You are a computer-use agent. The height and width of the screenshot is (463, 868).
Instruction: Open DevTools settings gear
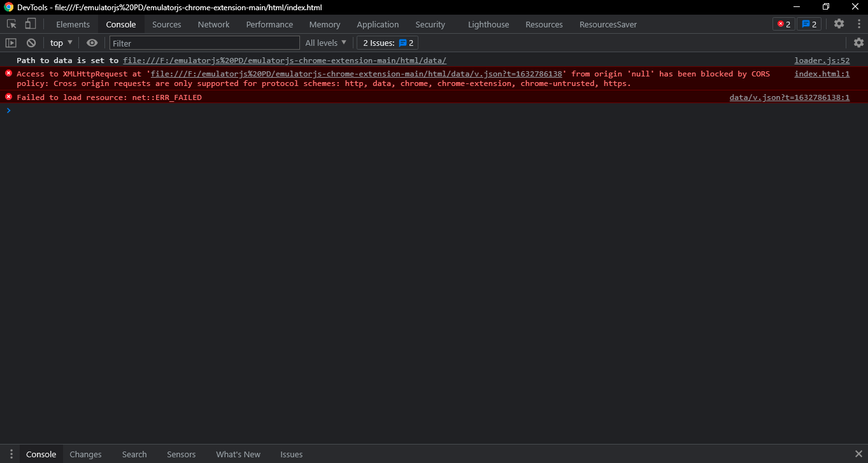pos(839,24)
